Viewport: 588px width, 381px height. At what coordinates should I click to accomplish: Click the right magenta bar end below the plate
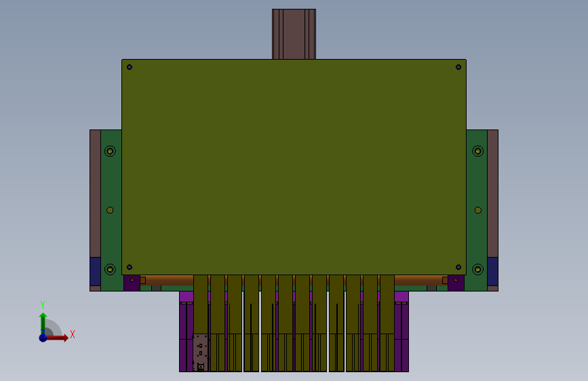[x=401, y=297]
